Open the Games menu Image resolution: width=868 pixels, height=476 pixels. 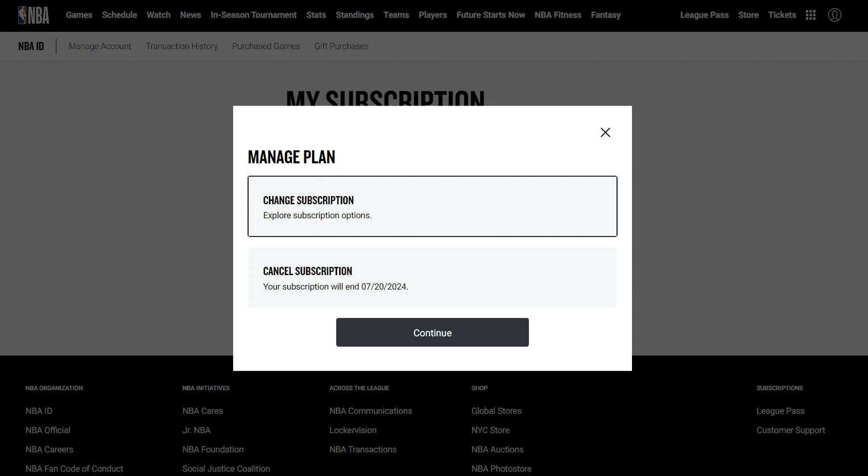79,15
